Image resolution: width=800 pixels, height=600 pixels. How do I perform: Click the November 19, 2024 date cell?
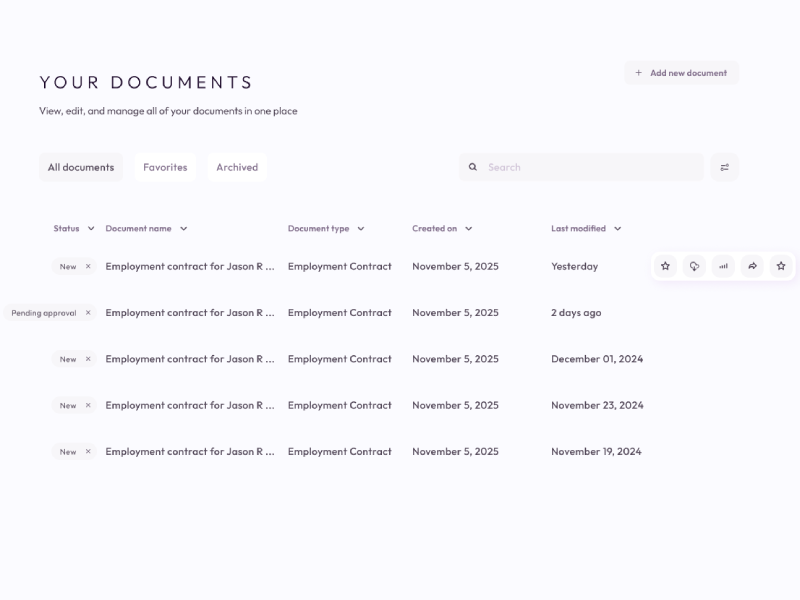pos(596,452)
